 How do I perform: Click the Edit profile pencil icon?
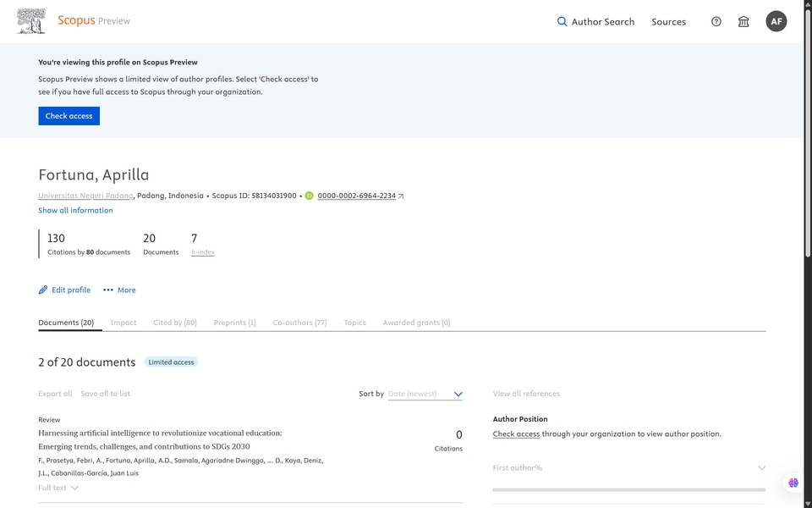tap(43, 290)
